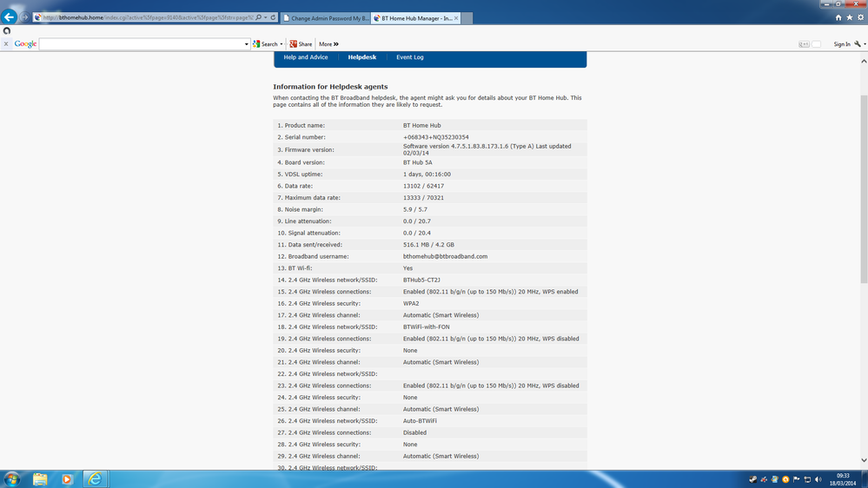Switch to the Change Admin Password tab
This screenshot has height=488, width=868.
[326, 18]
